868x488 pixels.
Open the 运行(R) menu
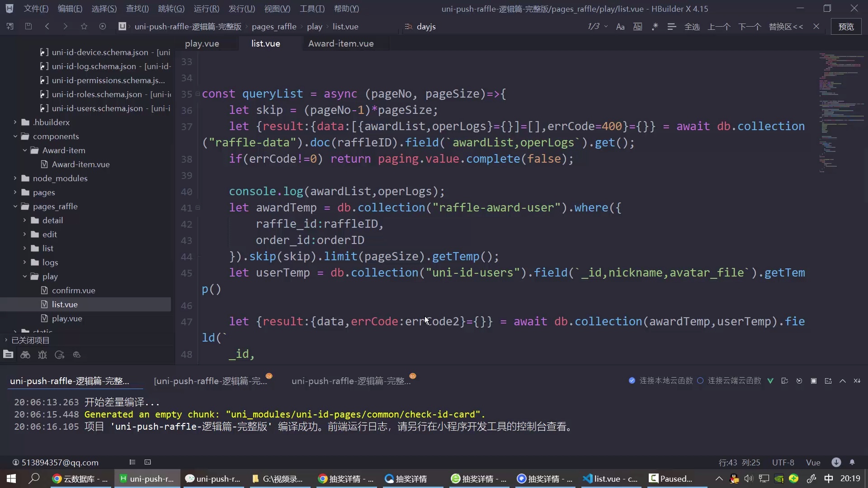click(x=206, y=9)
